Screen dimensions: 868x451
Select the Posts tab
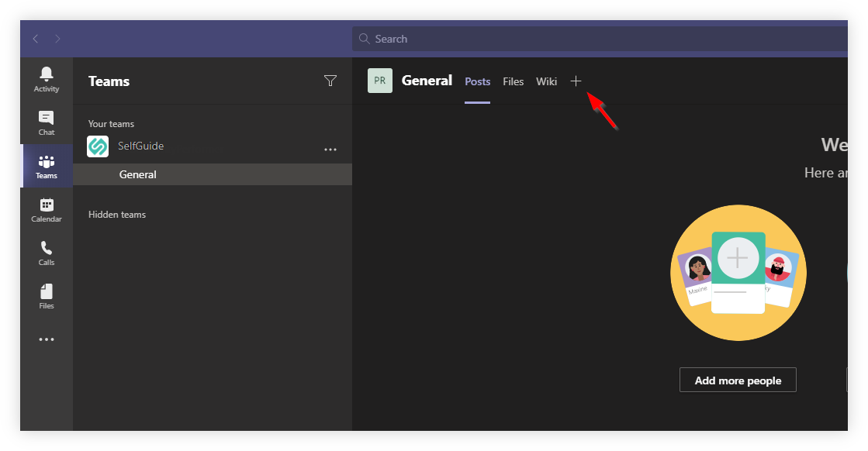tap(477, 81)
